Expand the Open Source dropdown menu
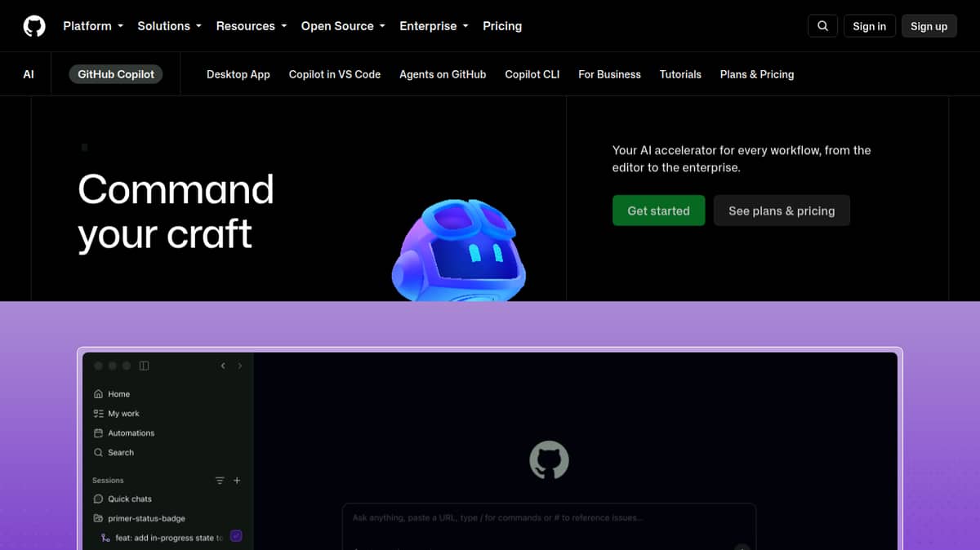The image size is (980, 550). coord(343,26)
